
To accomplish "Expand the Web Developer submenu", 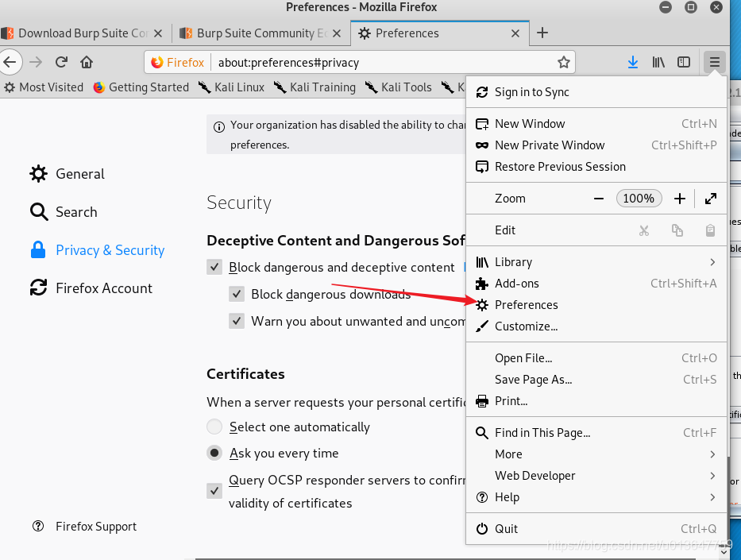I will (x=596, y=476).
